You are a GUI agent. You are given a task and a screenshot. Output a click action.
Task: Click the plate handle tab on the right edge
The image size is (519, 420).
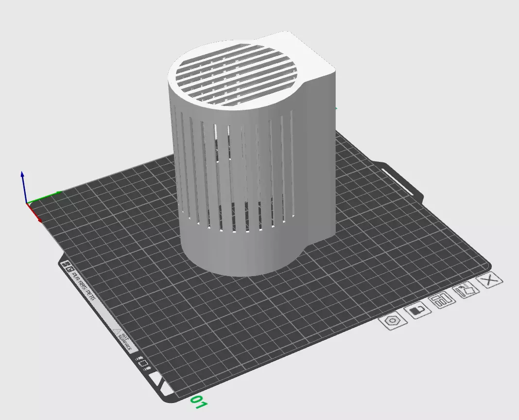point(403,180)
